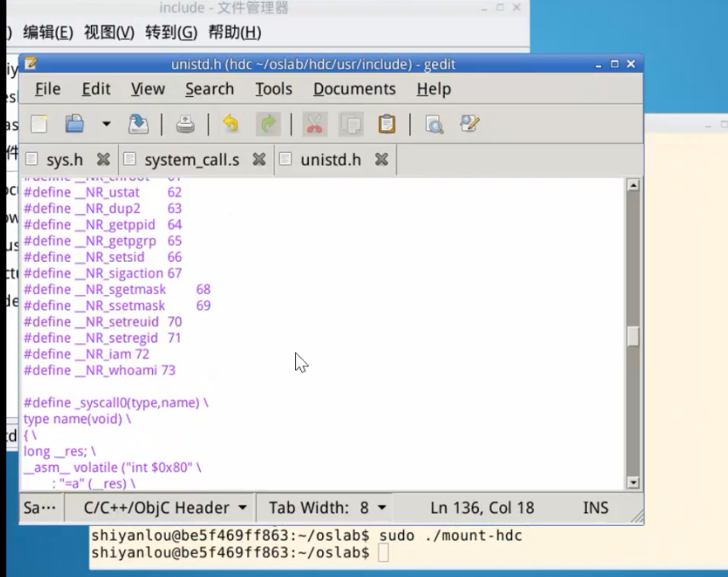Change the Tab Width dropdown setting
This screenshot has height=577, width=728.
click(327, 507)
